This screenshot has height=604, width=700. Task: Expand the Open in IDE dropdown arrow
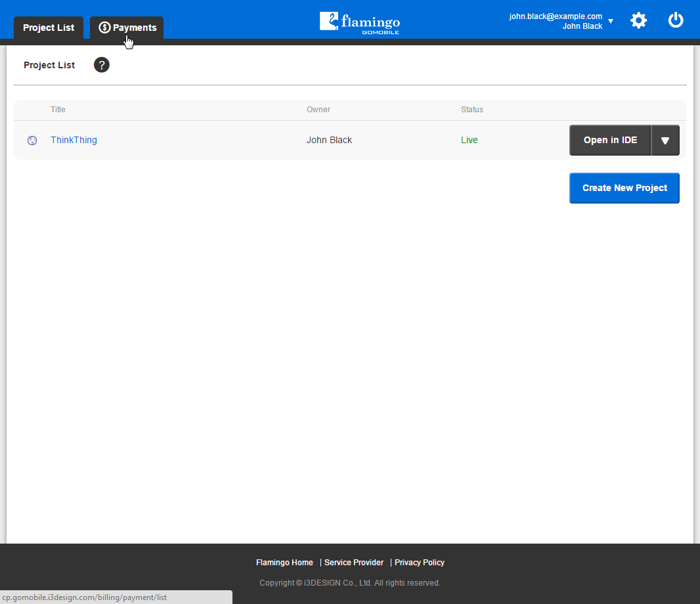tap(665, 140)
